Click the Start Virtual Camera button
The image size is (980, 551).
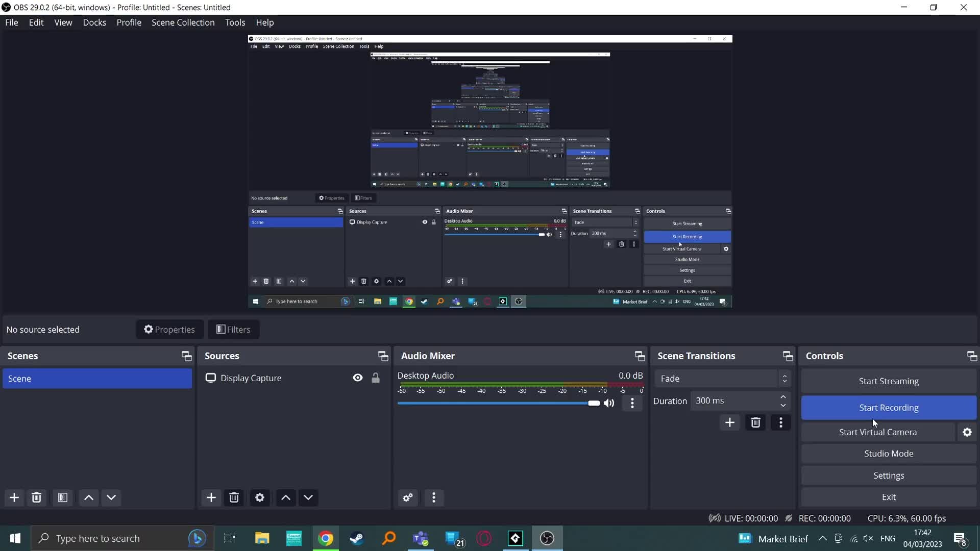click(878, 431)
